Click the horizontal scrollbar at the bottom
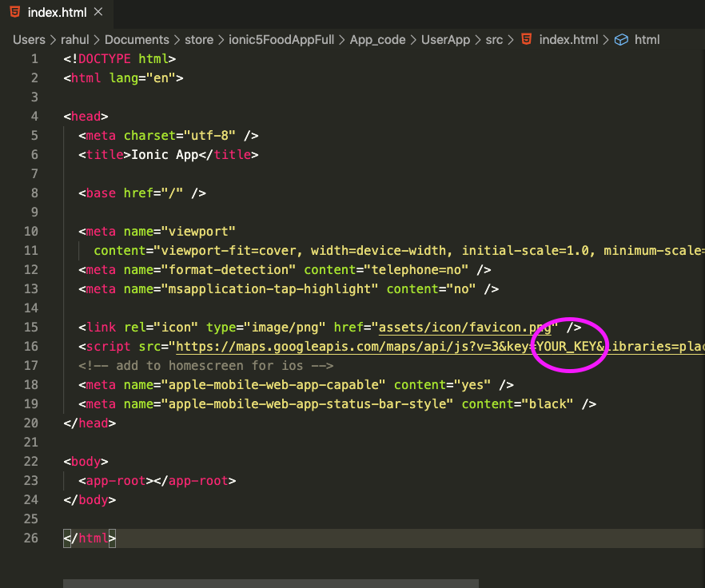The width and height of the screenshot is (705, 588). [270, 583]
